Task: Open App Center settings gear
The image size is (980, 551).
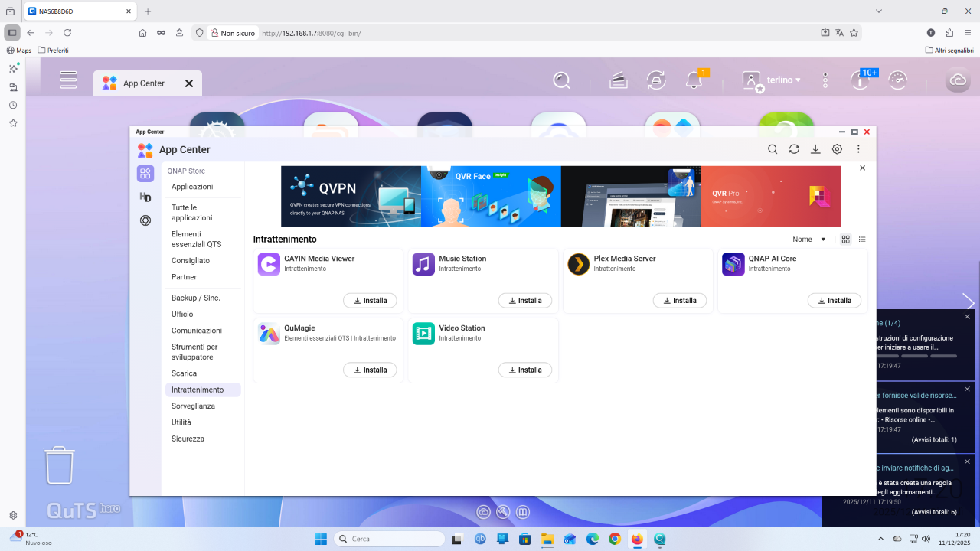Action: 837,149
